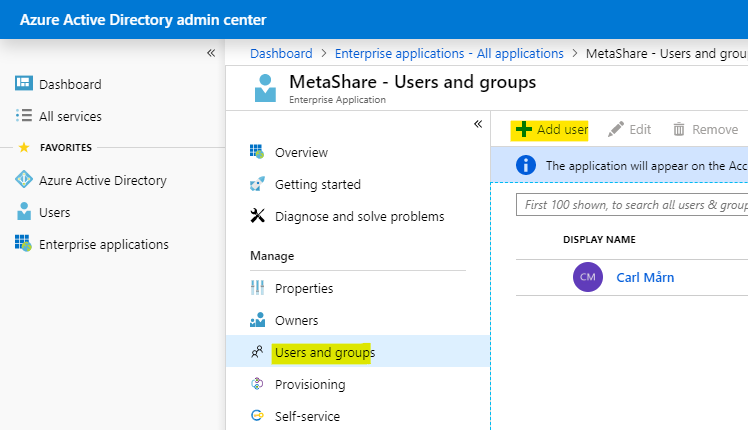Go to Dashboard breadcrumb link

[281, 53]
